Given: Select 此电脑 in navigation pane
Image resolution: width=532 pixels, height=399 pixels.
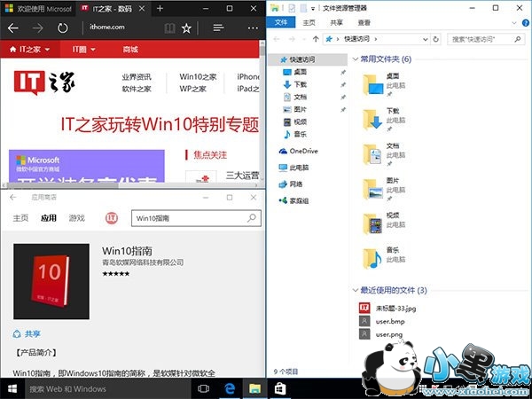Looking at the screenshot, I should [293, 168].
